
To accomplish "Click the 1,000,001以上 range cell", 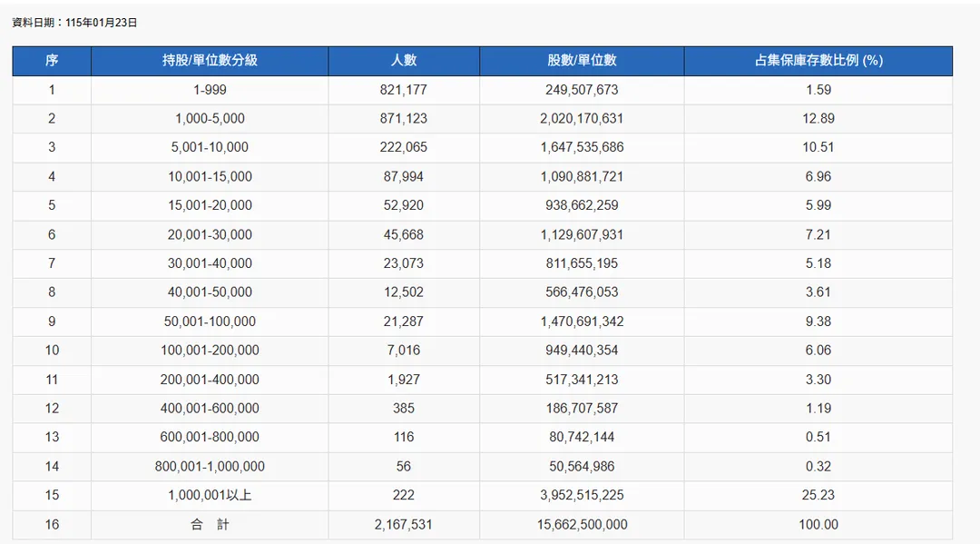I will pyautogui.click(x=210, y=496).
